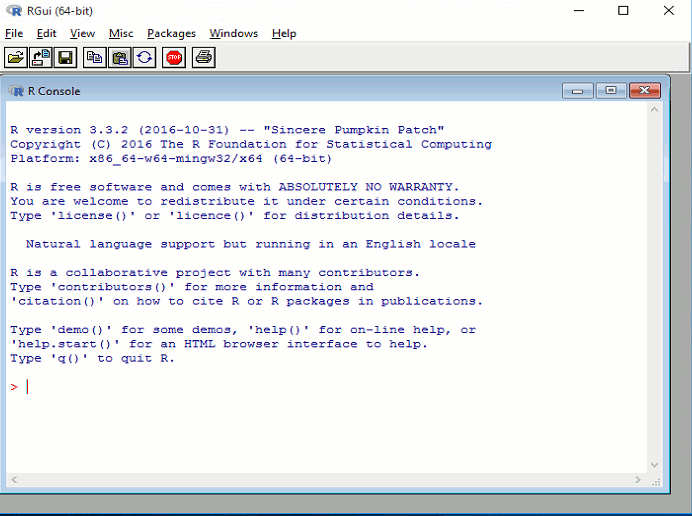This screenshot has height=516, width=692.
Task: Save workspace using the floppy disk icon
Action: click(65, 58)
